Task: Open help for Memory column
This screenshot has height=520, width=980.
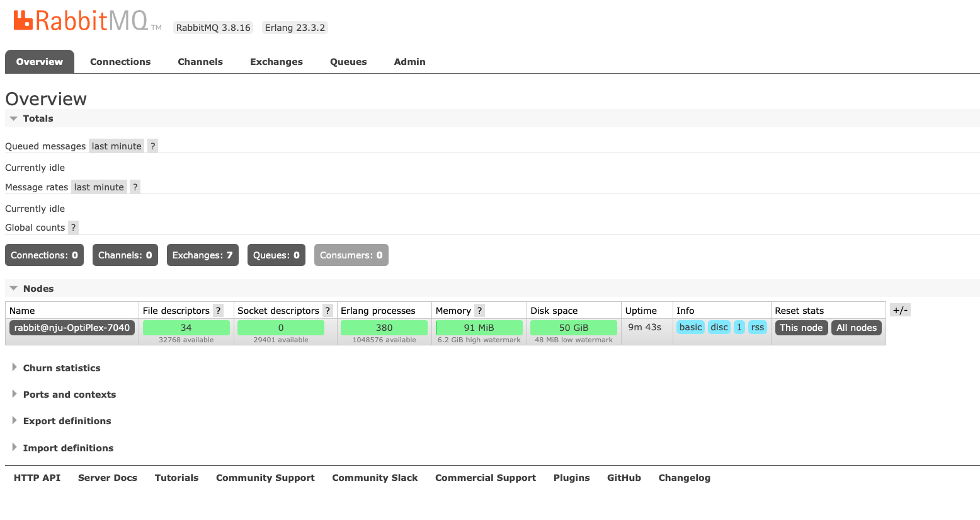Action: point(479,310)
